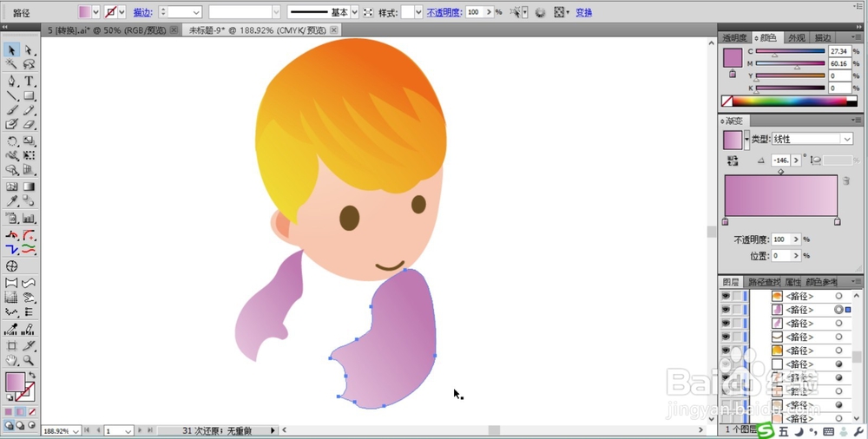Click the cyan C slider track
Viewport: 868px width, 439px height.
(790, 51)
